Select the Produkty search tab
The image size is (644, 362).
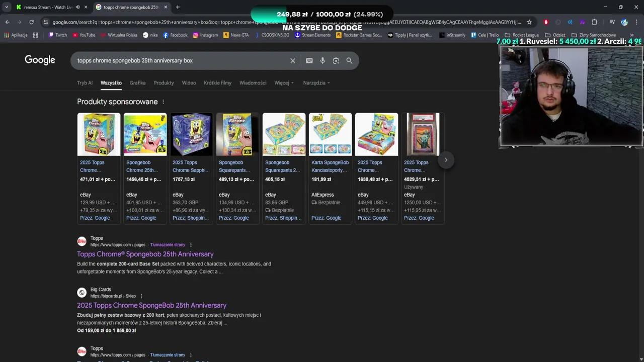click(x=164, y=83)
